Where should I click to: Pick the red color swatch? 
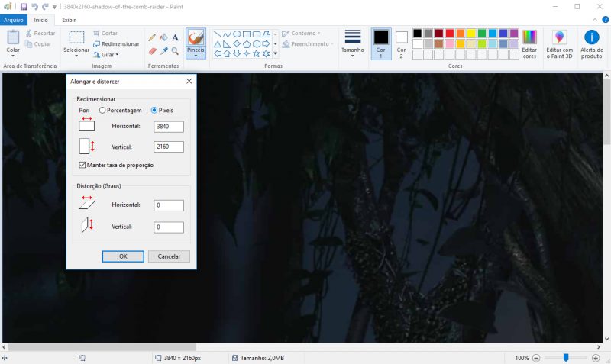[450, 34]
